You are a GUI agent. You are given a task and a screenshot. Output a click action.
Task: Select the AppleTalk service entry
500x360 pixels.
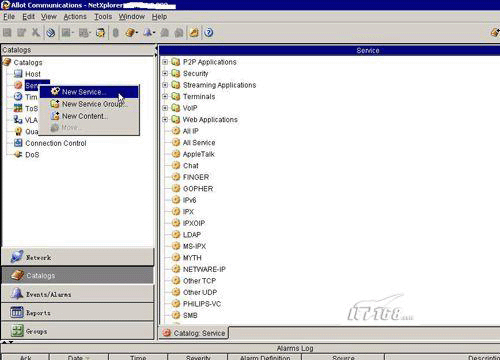[x=199, y=154]
